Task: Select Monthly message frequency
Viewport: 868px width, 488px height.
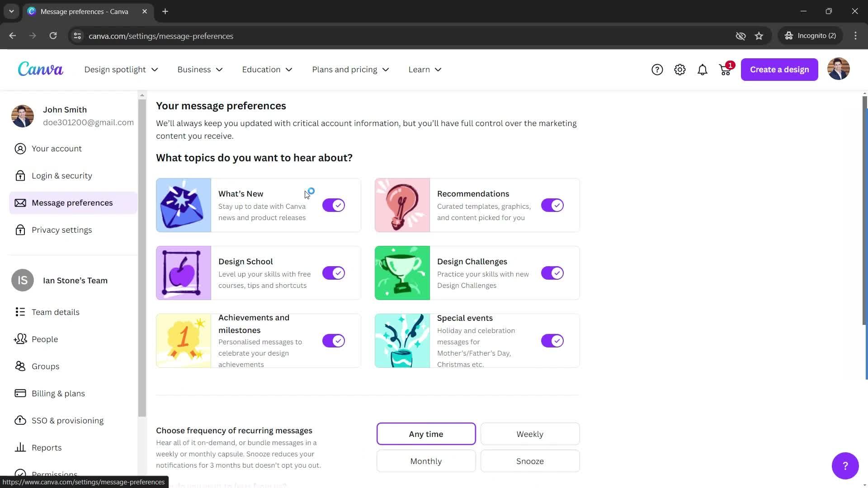Action: 427,460
